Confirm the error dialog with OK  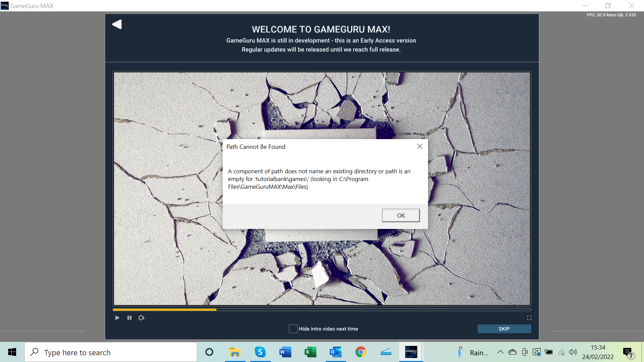pyautogui.click(x=400, y=215)
